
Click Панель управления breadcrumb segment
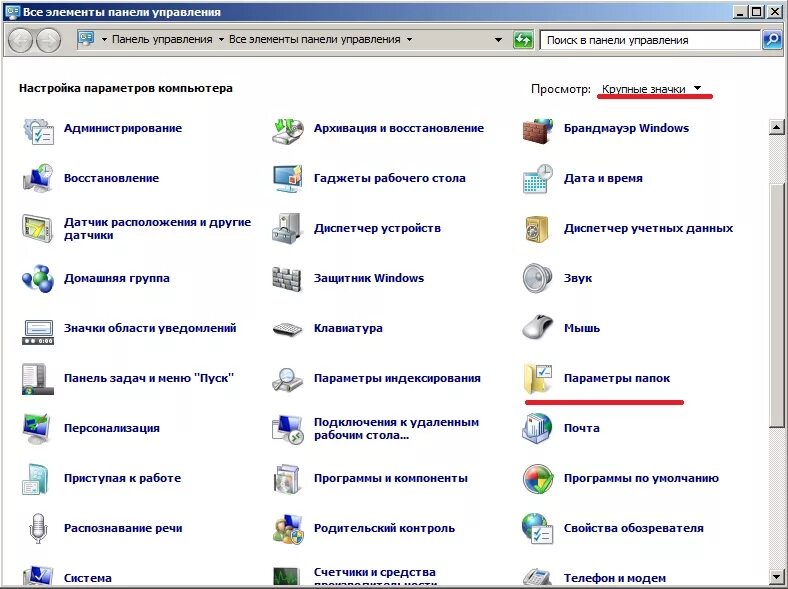click(x=162, y=39)
